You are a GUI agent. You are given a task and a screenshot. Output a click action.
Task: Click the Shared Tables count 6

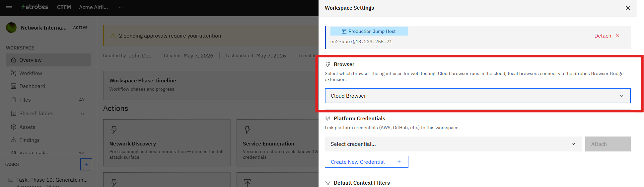pyautogui.click(x=83, y=113)
